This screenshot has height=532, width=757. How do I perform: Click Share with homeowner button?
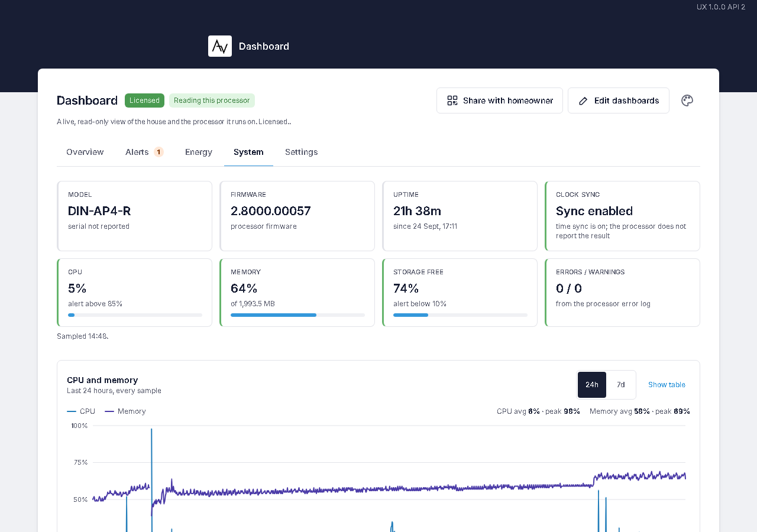(500, 100)
